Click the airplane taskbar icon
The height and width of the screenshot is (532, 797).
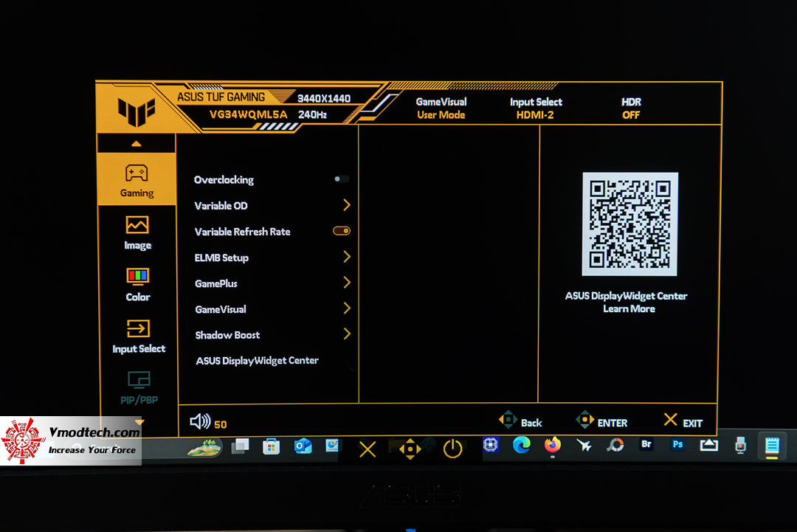(x=584, y=445)
